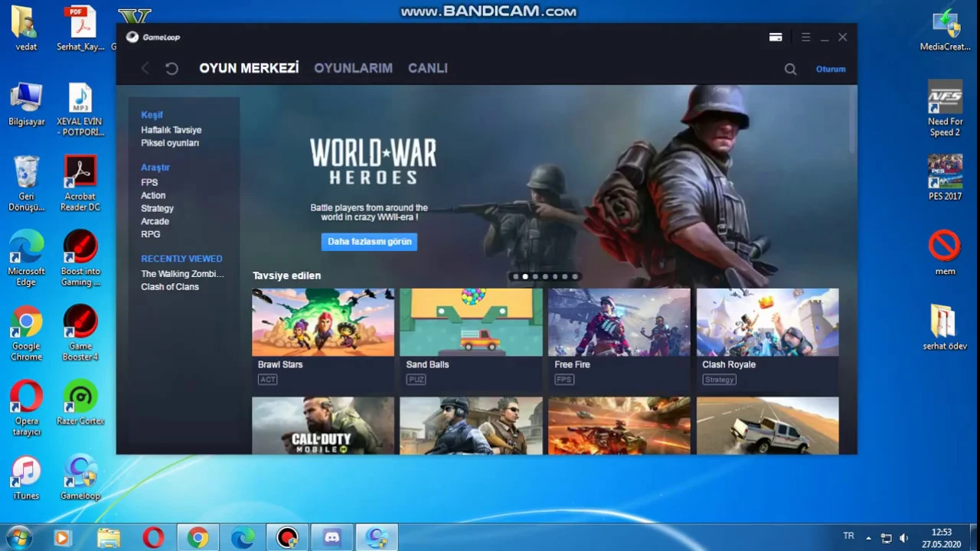Open serhat ödev folder
Image resolution: width=980 pixels, height=551 pixels.
945,329
